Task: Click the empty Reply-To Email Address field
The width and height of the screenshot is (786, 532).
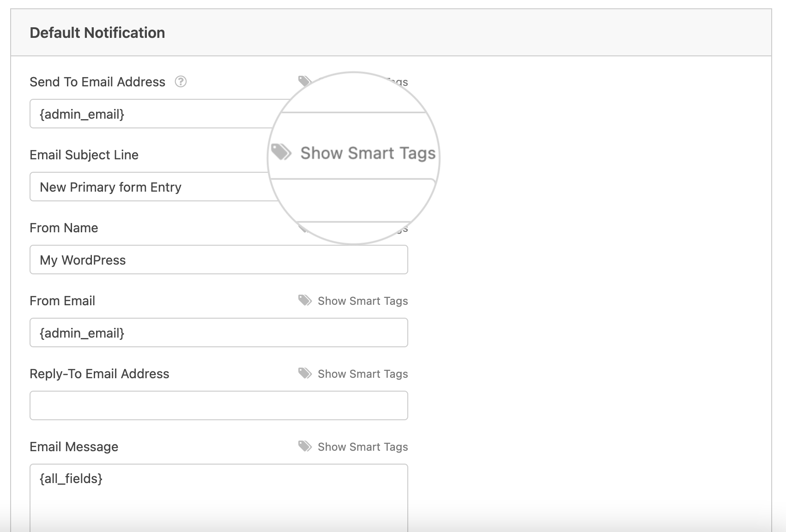Action: pos(219,405)
